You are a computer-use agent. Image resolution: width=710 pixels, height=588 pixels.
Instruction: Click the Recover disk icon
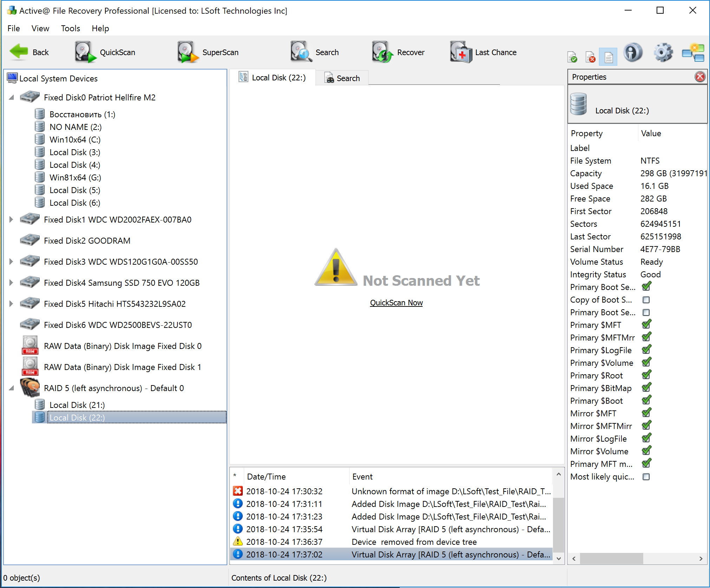tap(383, 52)
